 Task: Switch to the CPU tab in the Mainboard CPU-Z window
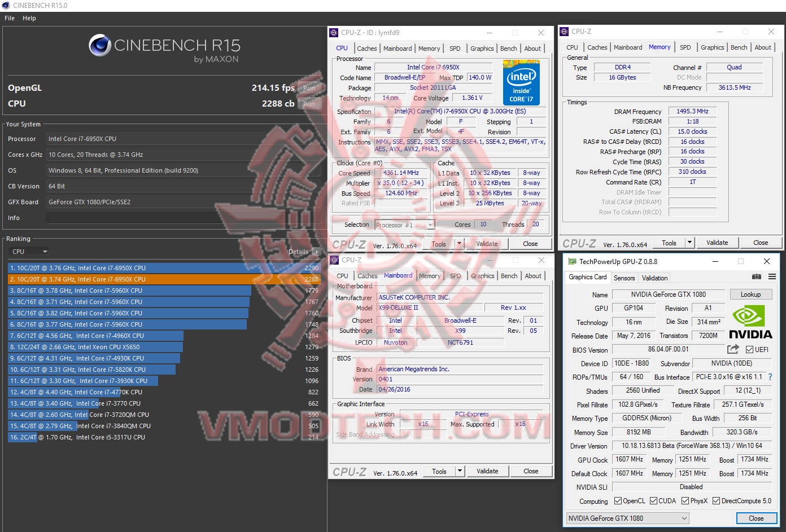(x=343, y=276)
